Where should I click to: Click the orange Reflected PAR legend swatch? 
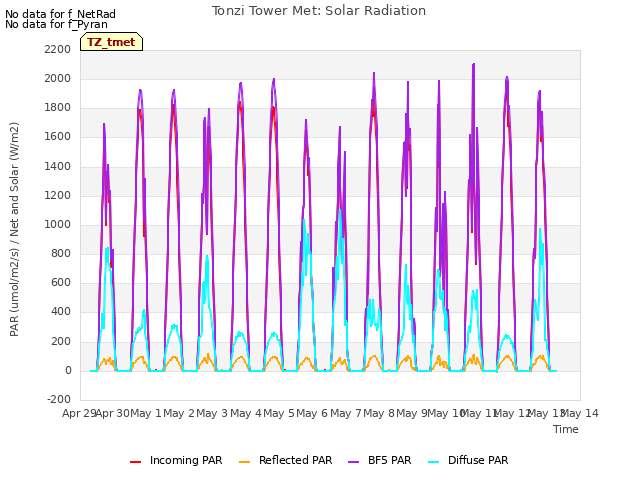[244, 462]
